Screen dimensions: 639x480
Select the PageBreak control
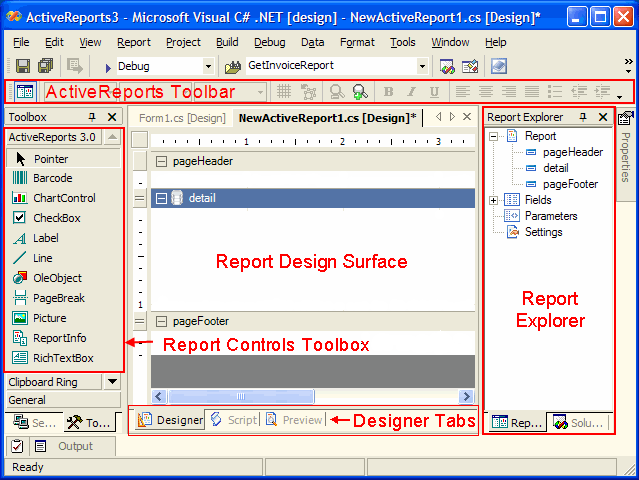click(58, 298)
